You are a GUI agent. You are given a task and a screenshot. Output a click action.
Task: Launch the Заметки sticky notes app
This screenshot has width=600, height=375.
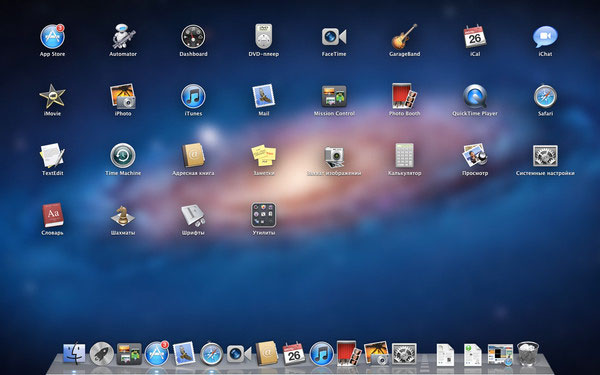pyautogui.click(x=264, y=156)
